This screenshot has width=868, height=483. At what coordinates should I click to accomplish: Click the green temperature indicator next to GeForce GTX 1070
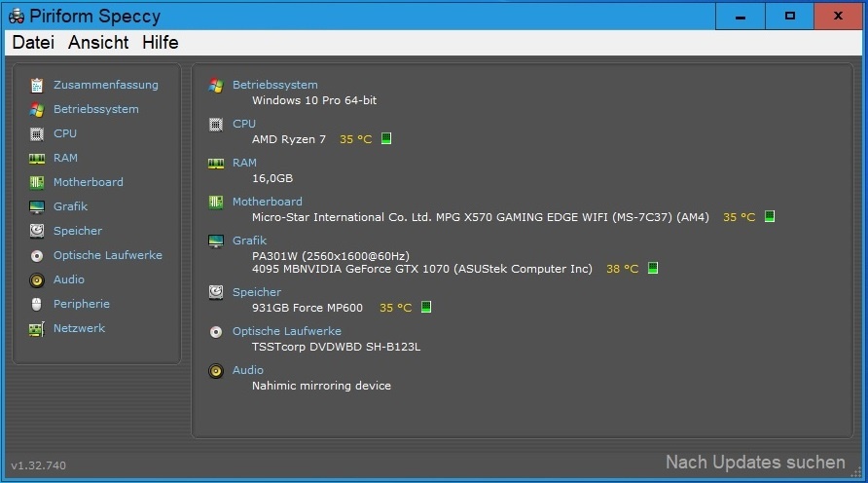tap(653, 268)
